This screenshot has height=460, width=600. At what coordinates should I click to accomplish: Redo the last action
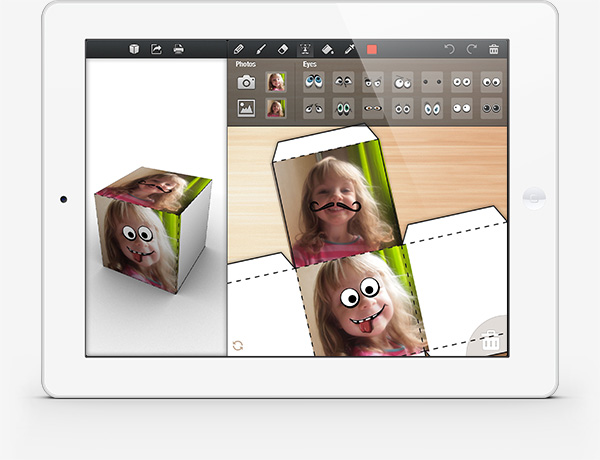[x=471, y=48]
